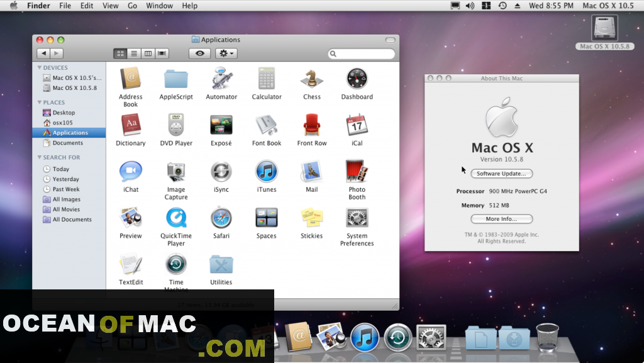Open the Help menu

(x=189, y=5)
